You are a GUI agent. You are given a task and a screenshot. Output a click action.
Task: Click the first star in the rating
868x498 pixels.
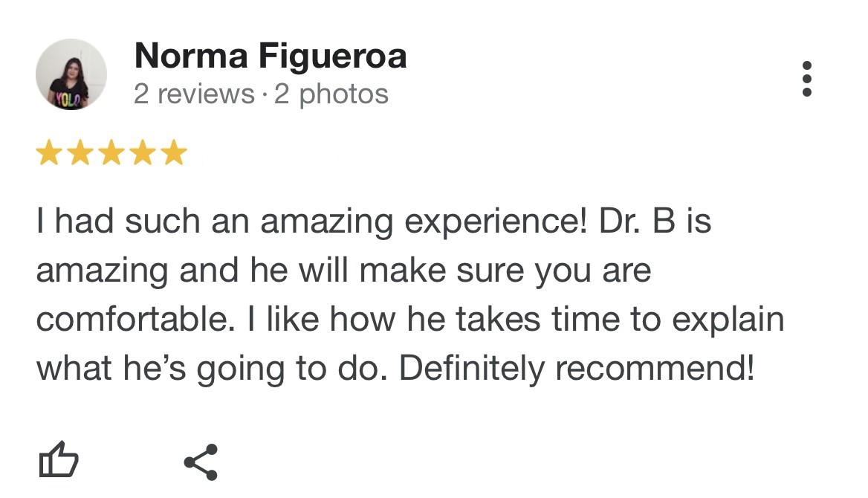49,153
